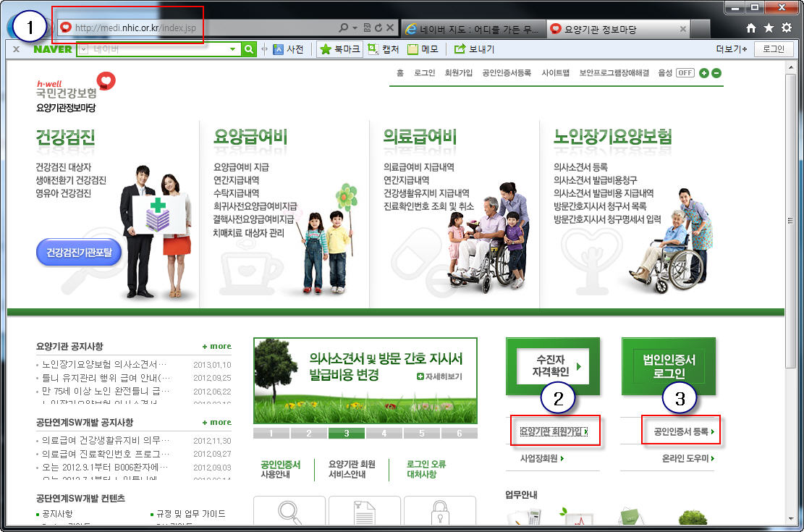Viewport: 804px width, 532px height.
Task: Open 회원가입 in top site menu
Action: pos(458,73)
